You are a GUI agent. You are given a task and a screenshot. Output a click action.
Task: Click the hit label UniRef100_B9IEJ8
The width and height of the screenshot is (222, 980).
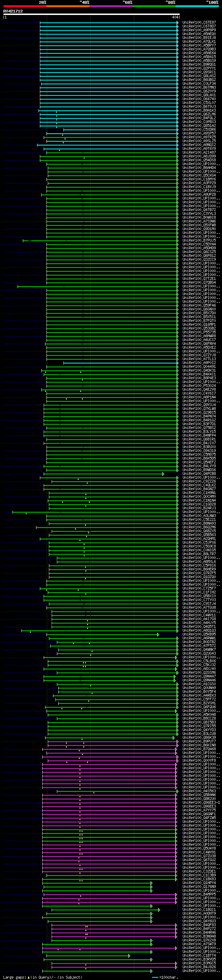click(199, 38)
